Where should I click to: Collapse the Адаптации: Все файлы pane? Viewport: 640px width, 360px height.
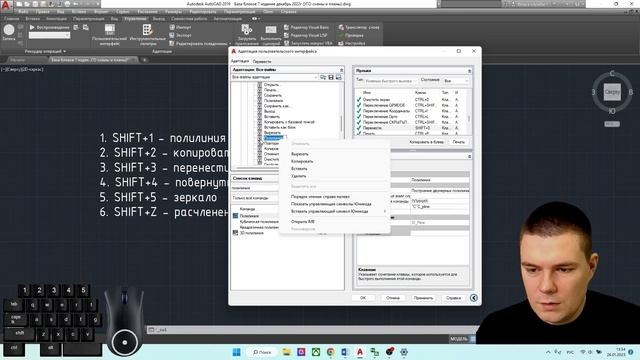[342, 70]
